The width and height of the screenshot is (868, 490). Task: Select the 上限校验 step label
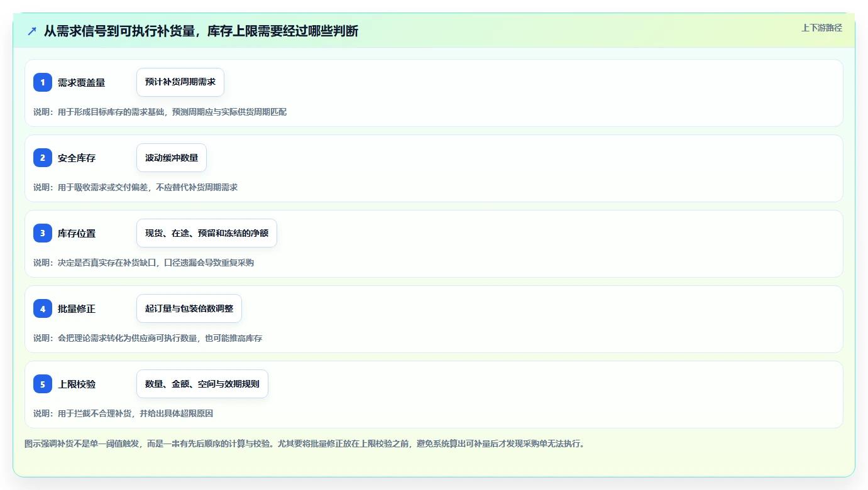click(x=77, y=384)
